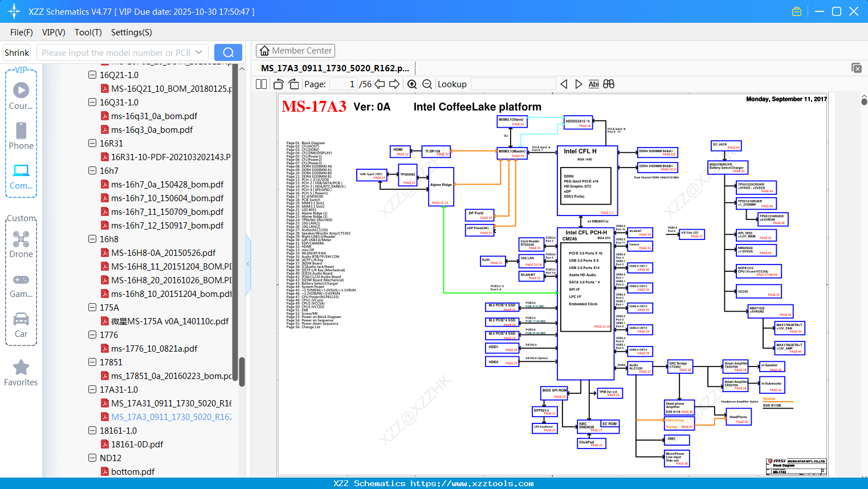The width and height of the screenshot is (868, 489).
Task: Select the highlighted MS_17A3_0911_1730_5020_R162 file
Action: pyautogui.click(x=171, y=417)
